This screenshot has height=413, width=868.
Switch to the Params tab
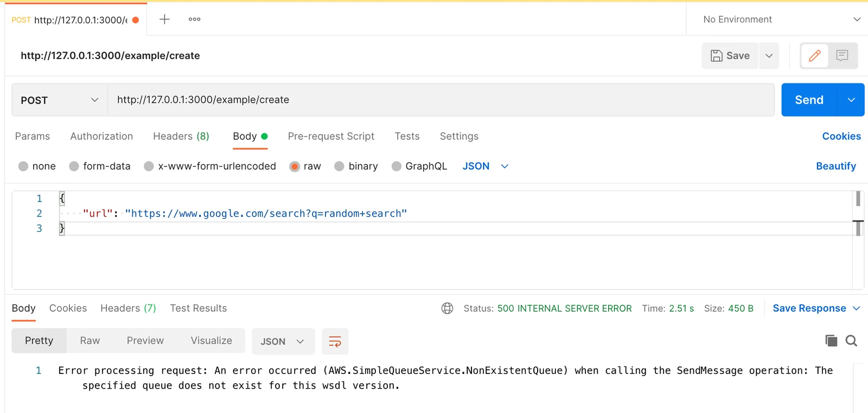pos(33,137)
